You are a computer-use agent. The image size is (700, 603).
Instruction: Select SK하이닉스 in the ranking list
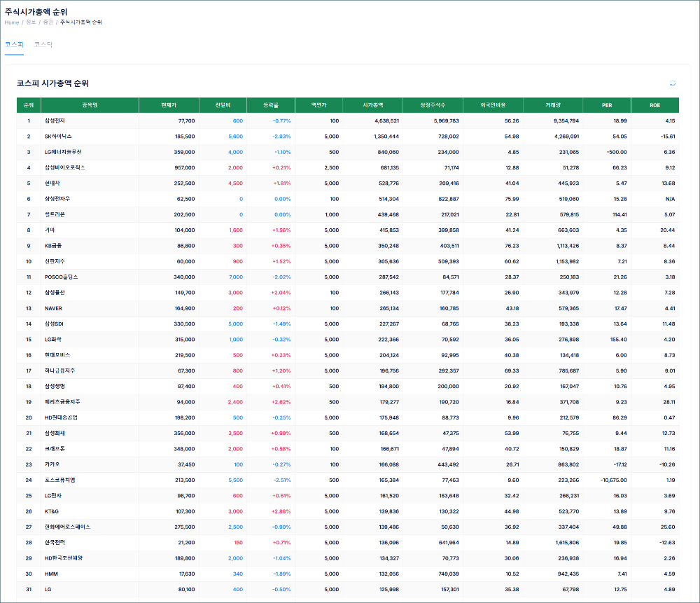click(58, 137)
